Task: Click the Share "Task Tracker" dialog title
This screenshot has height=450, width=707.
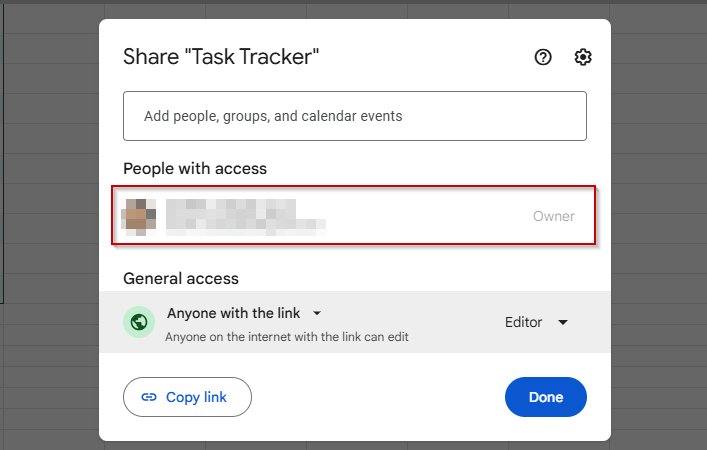Action: [x=221, y=57]
